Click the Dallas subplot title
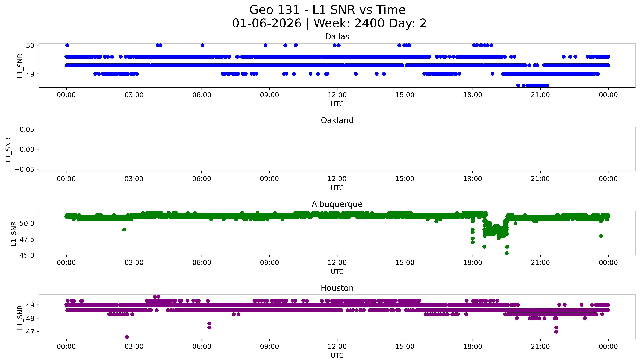 [337, 37]
